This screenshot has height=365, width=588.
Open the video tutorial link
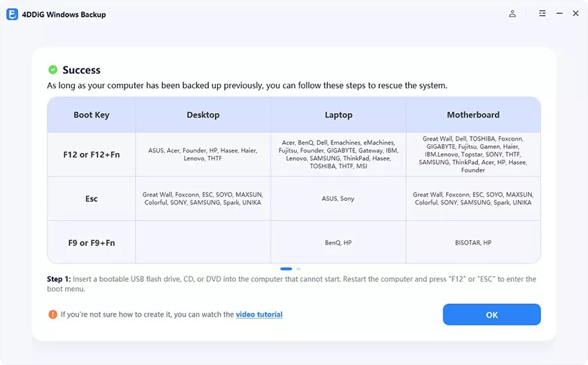[x=259, y=314]
